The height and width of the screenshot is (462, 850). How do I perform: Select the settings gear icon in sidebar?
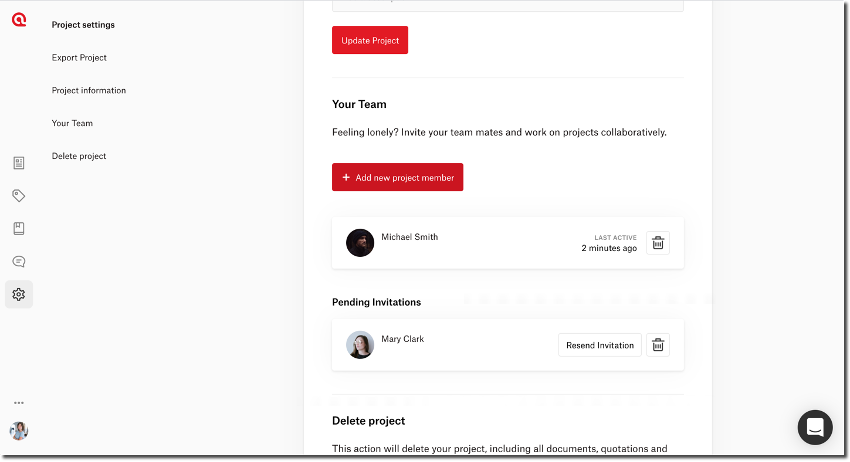(19, 294)
